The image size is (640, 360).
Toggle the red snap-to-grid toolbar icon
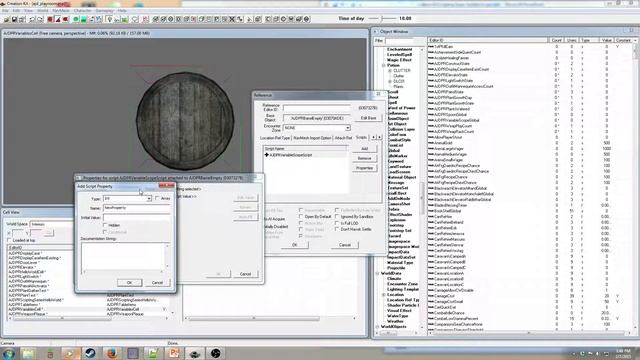50,19
